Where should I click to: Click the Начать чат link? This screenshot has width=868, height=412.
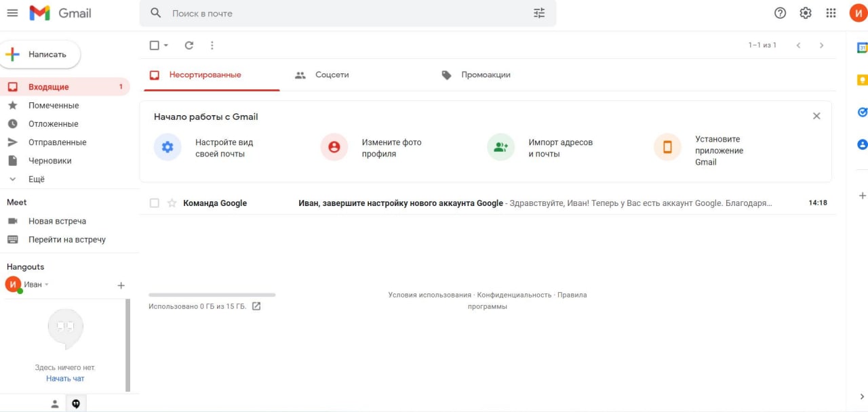65,379
